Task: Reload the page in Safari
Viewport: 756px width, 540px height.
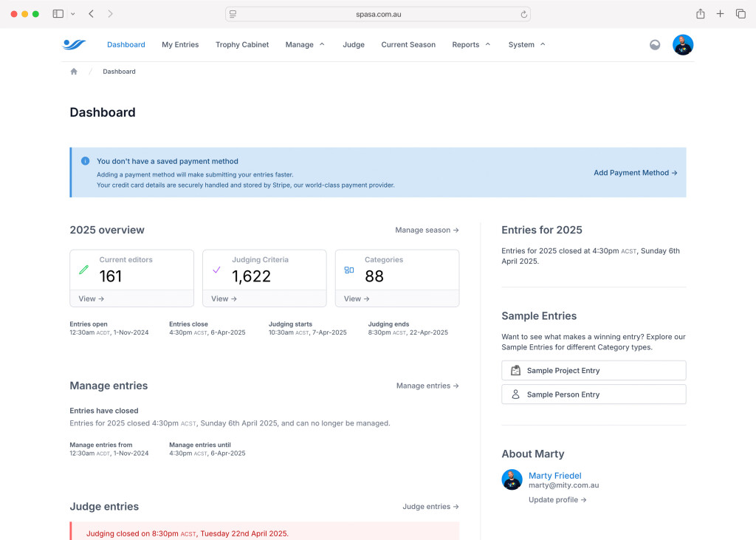Action: [x=523, y=15]
